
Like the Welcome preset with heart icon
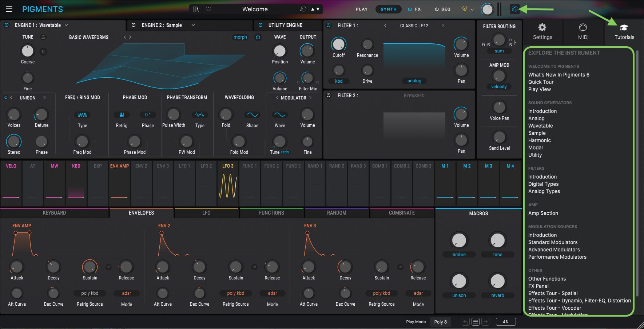tap(208, 9)
